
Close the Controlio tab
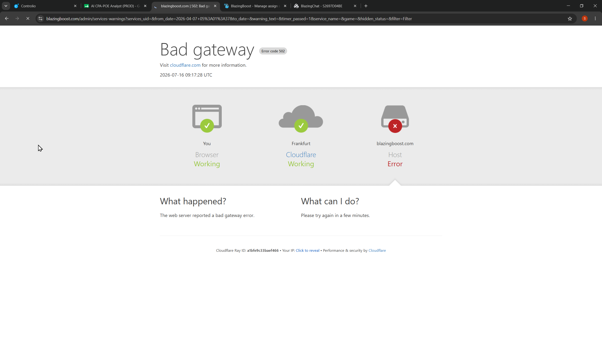tap(75, 6)
